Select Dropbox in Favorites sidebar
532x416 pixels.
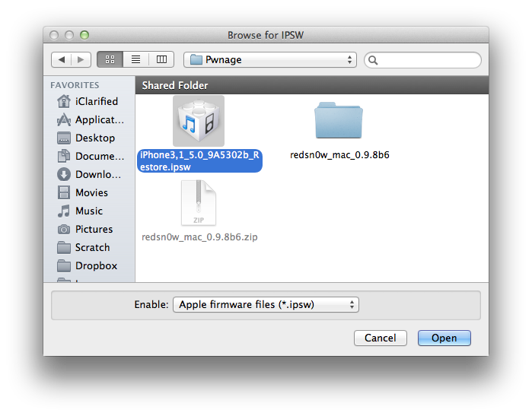88,266
